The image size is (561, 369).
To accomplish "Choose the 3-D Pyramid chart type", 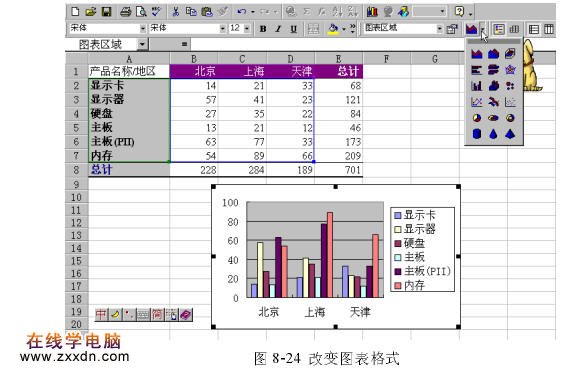I will pos(510,134).
